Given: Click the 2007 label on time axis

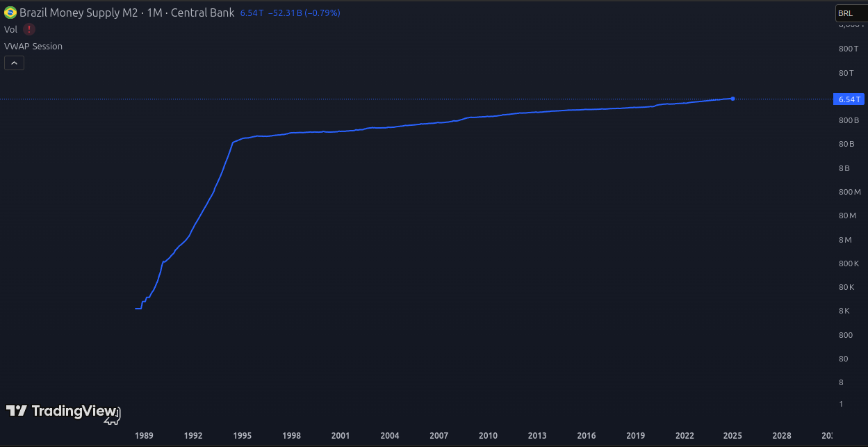Looking at the screenshot, I should click(x=439, y=436).
